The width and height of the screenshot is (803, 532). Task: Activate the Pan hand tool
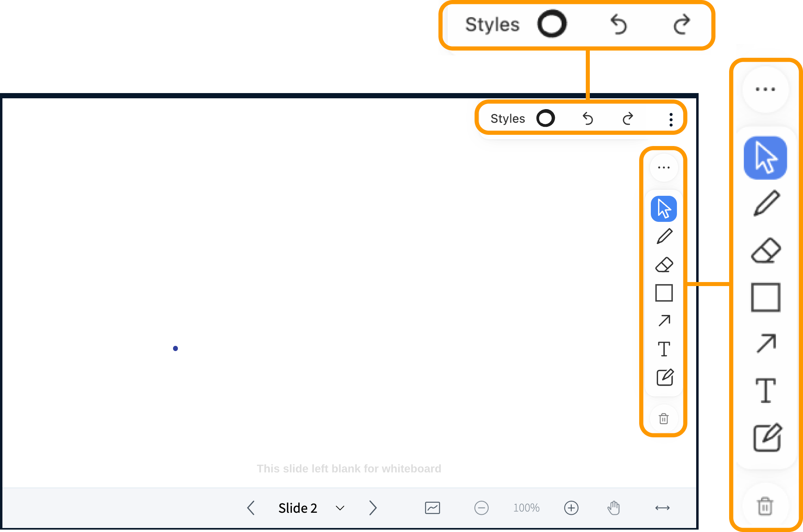(613, 508)
